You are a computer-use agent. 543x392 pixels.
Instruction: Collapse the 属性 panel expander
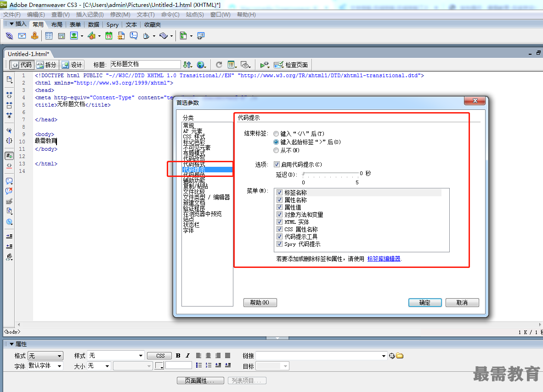12,344
